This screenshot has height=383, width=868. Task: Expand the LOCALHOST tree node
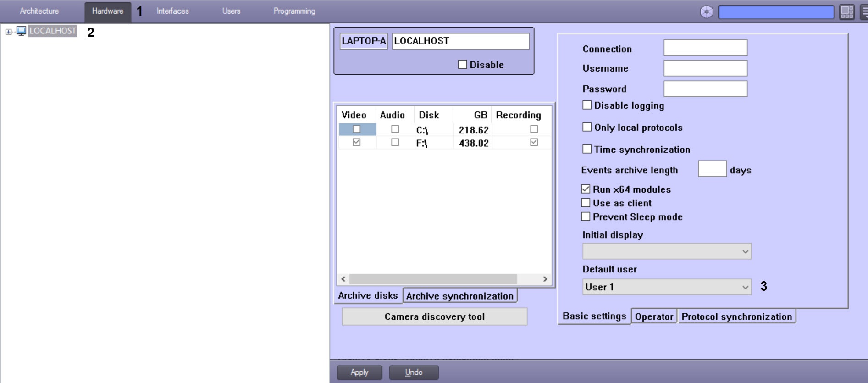point(8,32)
